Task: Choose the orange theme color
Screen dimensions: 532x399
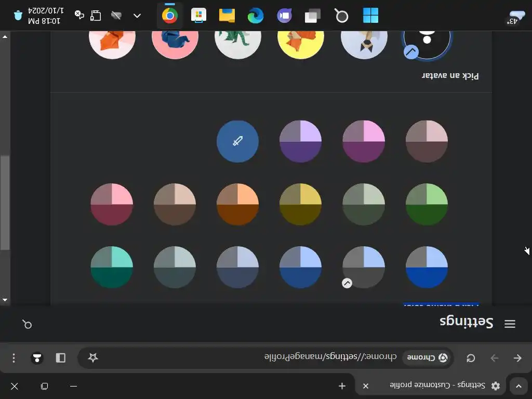Action: (237, 204)
